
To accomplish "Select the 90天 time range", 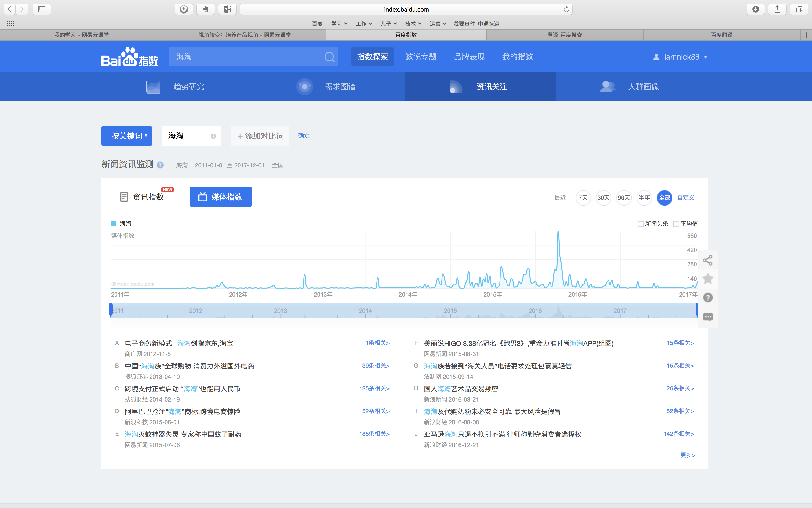I will [624, 198].
